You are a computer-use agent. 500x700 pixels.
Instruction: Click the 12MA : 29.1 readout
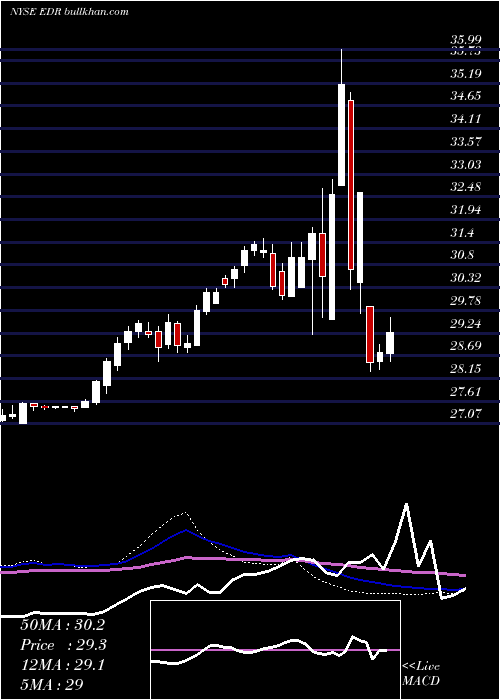62,665
